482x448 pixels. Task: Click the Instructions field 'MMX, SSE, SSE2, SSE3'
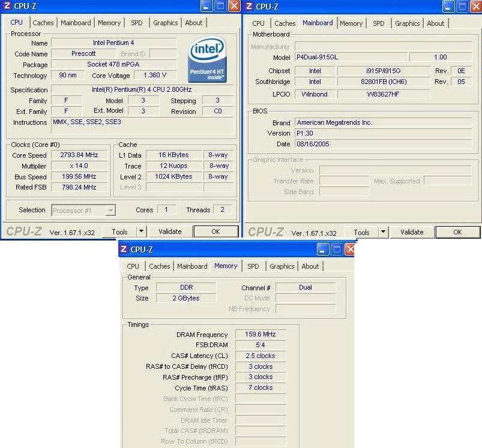pos(142,125)
